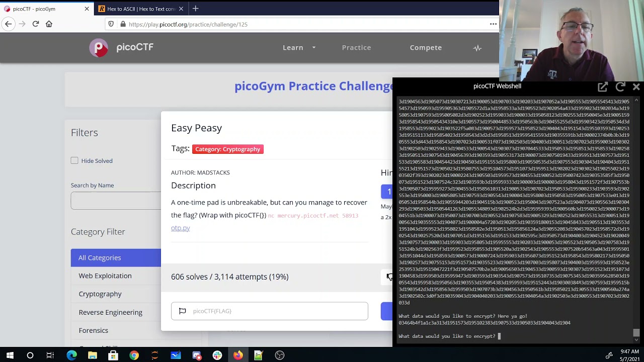This screenshot has width=644, height=362.
Task: Click the webshell command prompt line
Action: pos(449,336)
